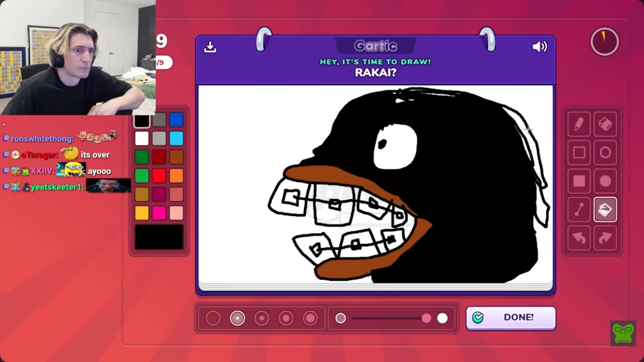Click the low-opacity dot left of the slider
The width and height of the screenshot is (644, 362).
[341, 319]
